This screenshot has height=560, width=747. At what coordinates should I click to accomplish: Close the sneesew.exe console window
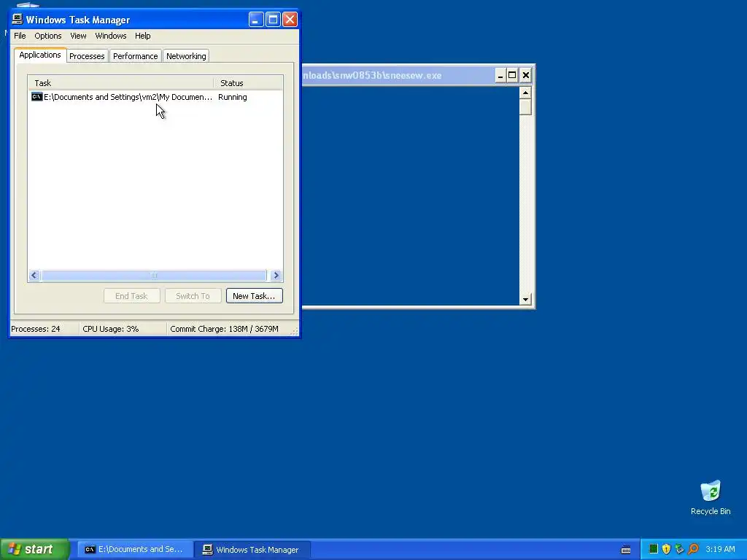pyautogui.click(x=525, y=75)
